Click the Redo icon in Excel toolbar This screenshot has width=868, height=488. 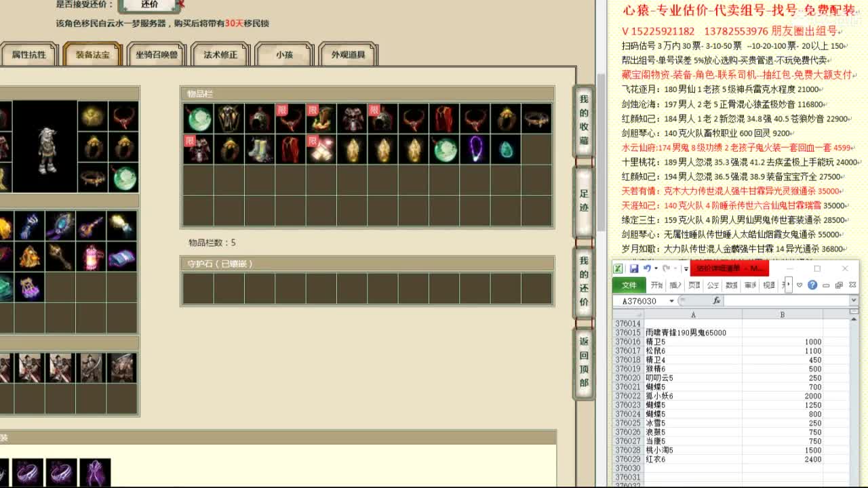click(667, 268)
